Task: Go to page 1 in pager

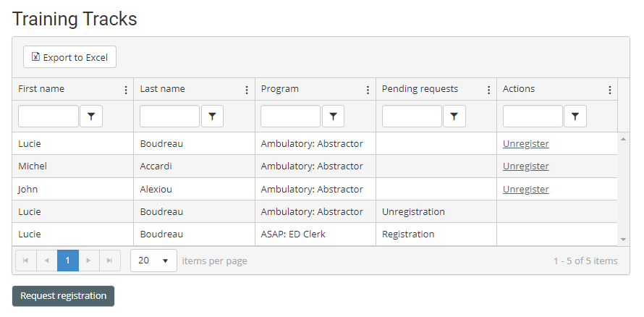Action: (68, 261)
